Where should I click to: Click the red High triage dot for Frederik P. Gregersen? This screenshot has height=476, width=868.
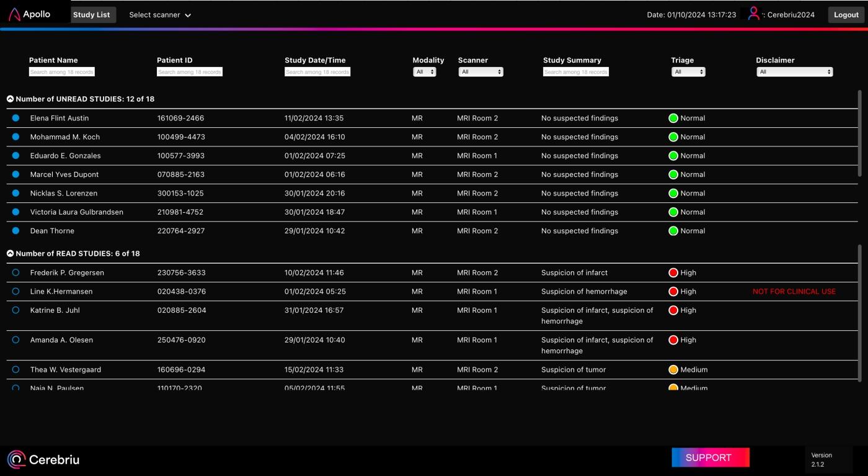coord(673,272)
